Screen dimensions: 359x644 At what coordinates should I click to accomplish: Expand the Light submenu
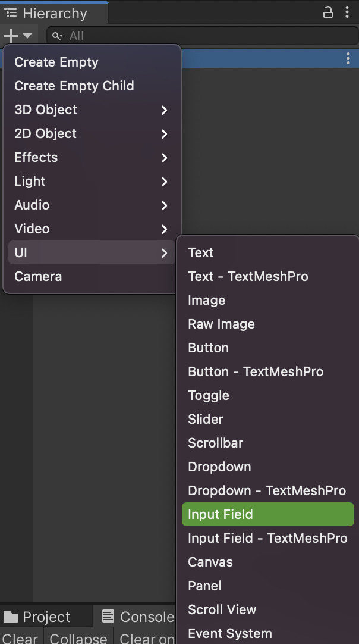point(92,181)
